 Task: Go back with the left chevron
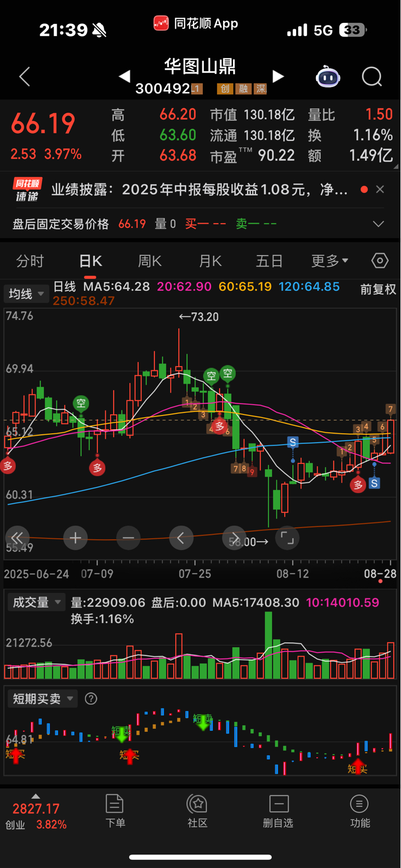pos(25,77)
